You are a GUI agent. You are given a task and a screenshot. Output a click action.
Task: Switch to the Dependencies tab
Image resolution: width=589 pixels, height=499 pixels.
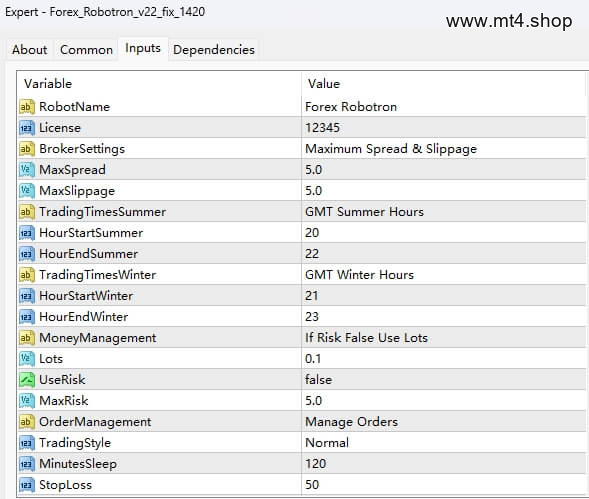(x=214, y=50)
